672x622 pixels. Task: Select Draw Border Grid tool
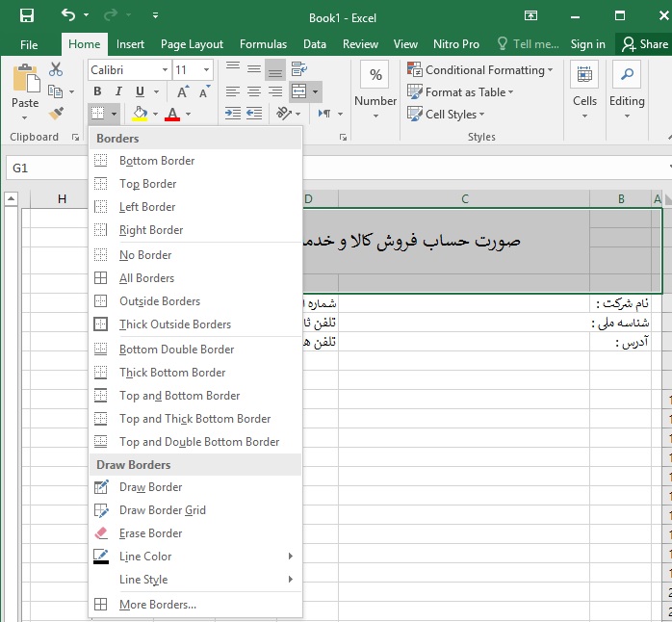coord(195,510)
